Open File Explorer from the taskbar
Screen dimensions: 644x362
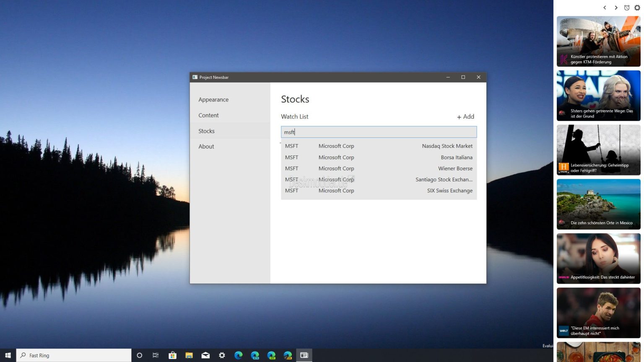[189, 355]
